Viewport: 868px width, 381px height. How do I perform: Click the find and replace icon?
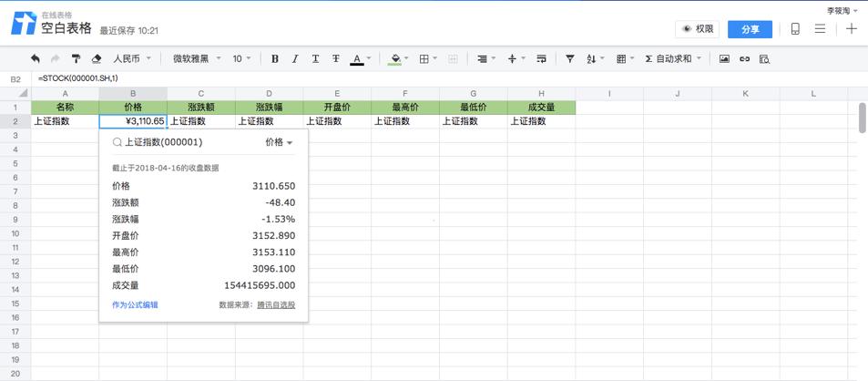765,58
